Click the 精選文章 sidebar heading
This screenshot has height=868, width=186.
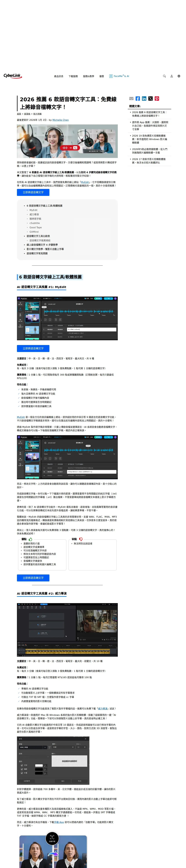135,106
